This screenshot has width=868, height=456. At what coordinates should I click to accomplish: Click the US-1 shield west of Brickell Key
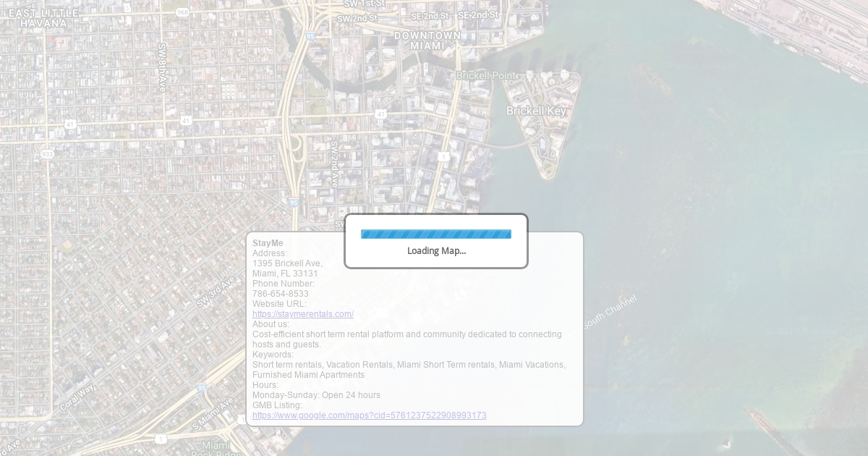click(x=443, y=156)
